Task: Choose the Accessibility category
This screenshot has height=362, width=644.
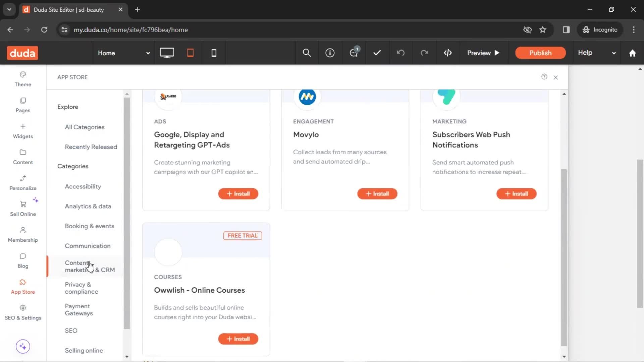Action: pyautogui.click(x=83, y=186)
